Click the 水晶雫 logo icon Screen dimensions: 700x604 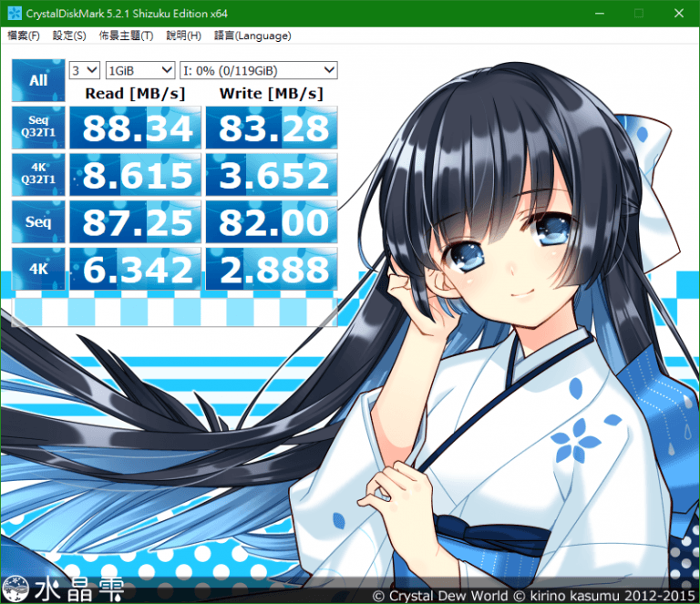tap(15, 589)
